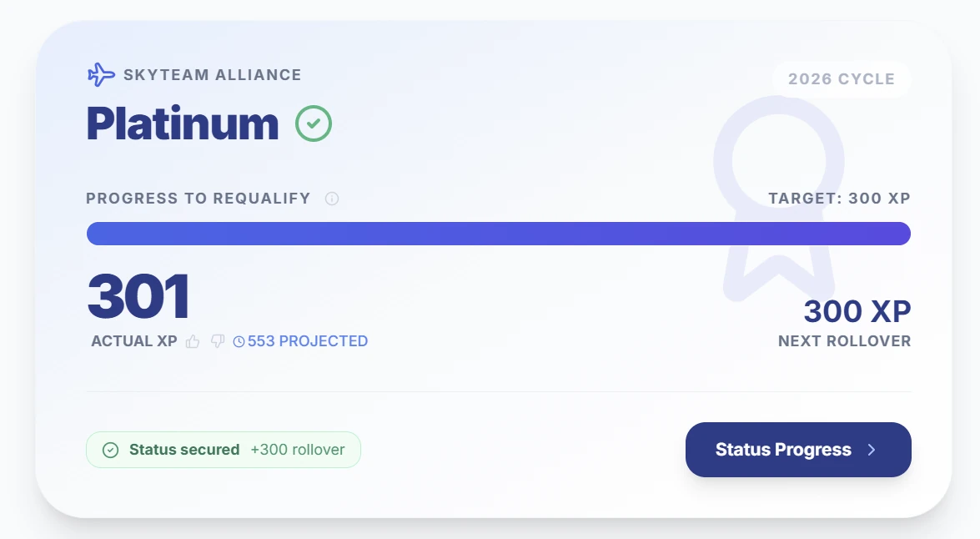This screenshot has height=539, width=980.
Task: Click the clock icon before 553 Projected
Action: [239, 341]
